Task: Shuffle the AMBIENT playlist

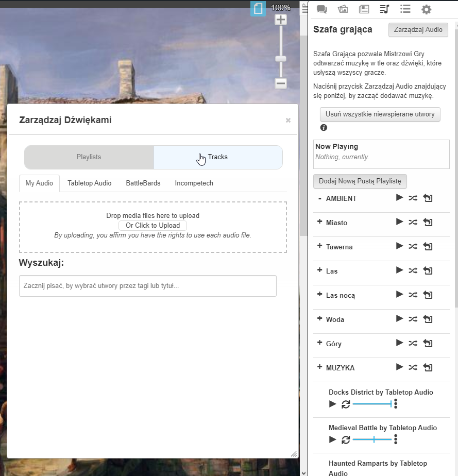Action: pyautogui.click(x=413, y=198)
